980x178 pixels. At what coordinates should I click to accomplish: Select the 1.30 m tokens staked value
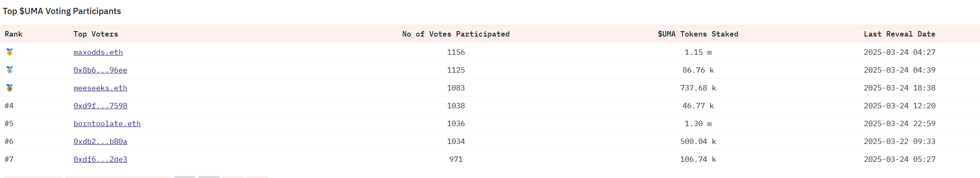tap(698, 124)
